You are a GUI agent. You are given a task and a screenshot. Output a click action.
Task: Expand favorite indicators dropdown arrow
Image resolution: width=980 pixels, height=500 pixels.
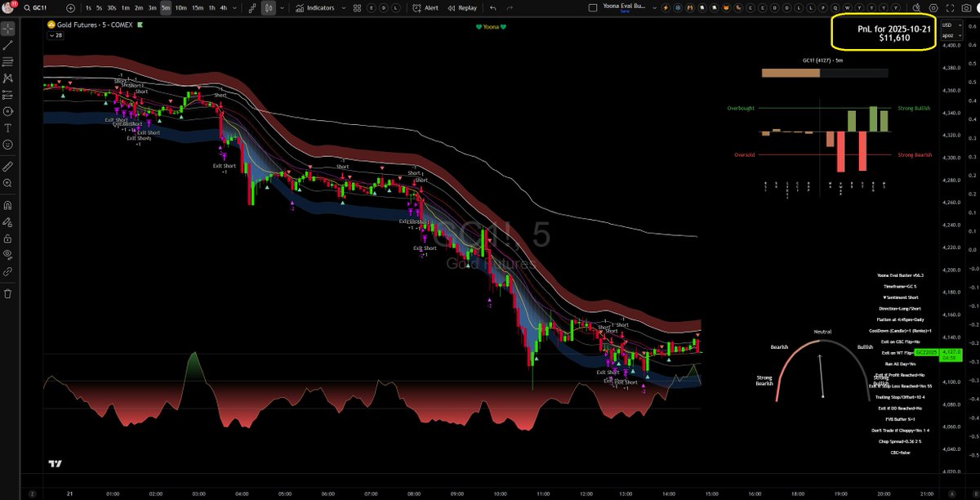pyautogui.click(x=343, y=7)
